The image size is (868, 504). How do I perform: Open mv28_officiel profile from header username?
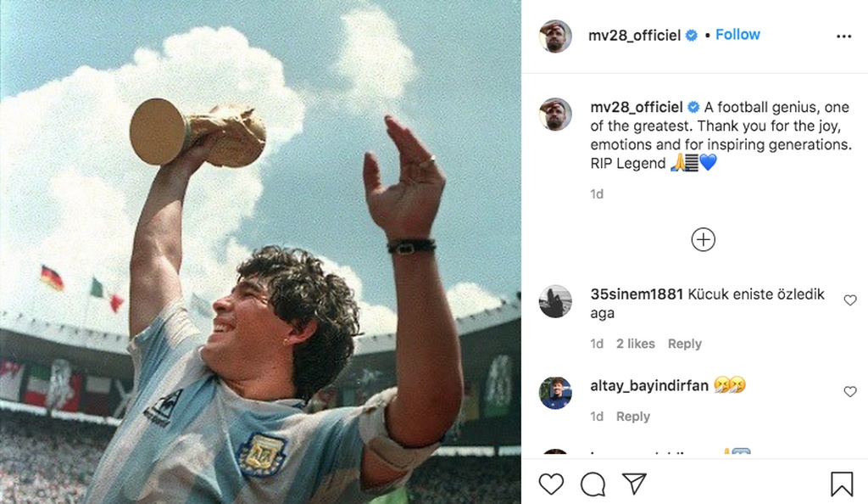click(635, 36)
